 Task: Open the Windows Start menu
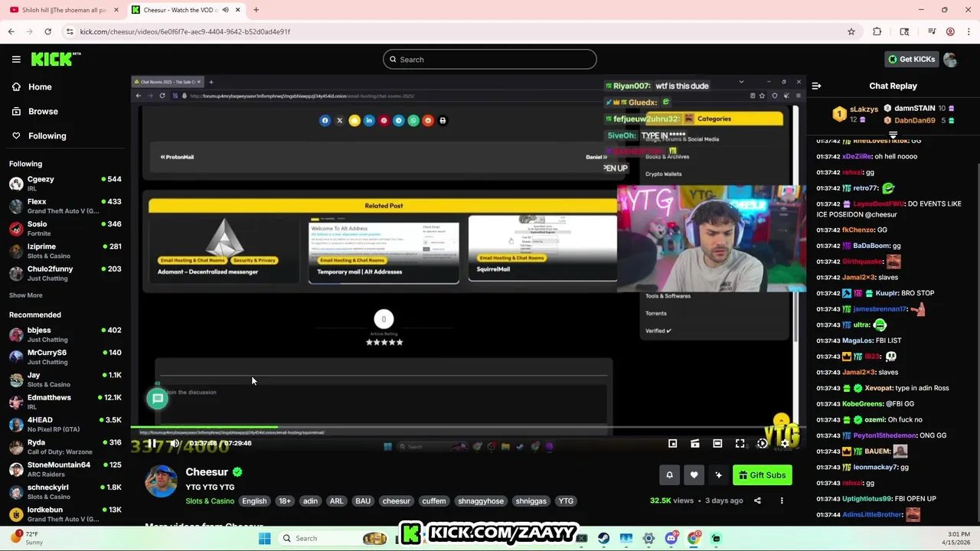coord(264,538)
